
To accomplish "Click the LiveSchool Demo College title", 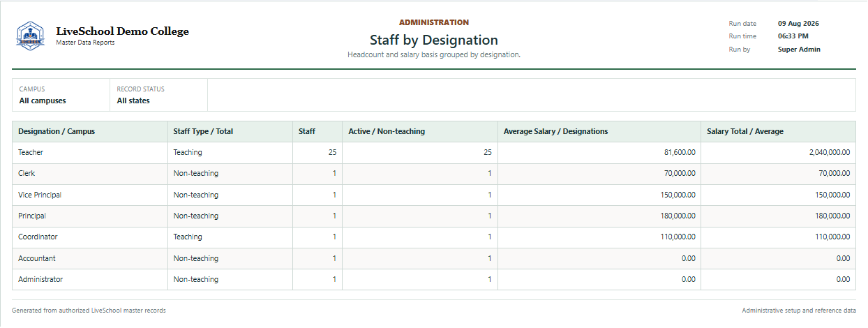I will coord(122,31).
